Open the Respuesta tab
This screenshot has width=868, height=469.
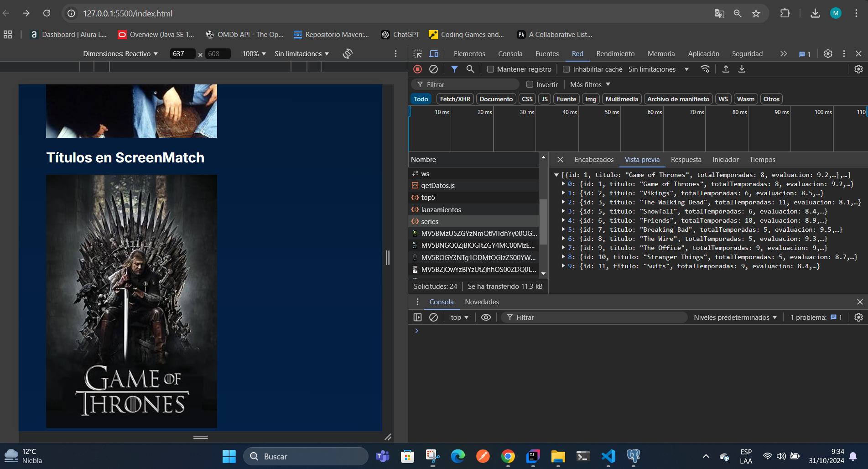pyautogui.click(x=686, y=159)
